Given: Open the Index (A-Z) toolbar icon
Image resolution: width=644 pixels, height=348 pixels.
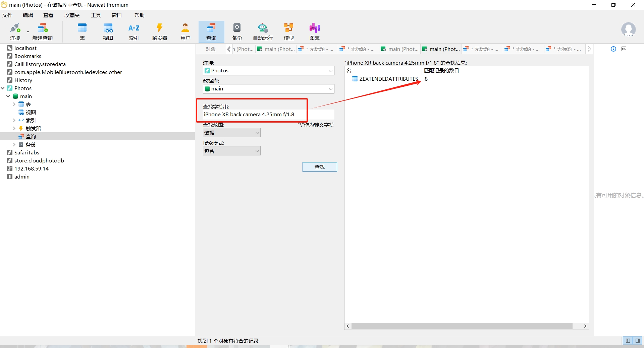Looking at the screenshot, I should click(x=134, y=32).
